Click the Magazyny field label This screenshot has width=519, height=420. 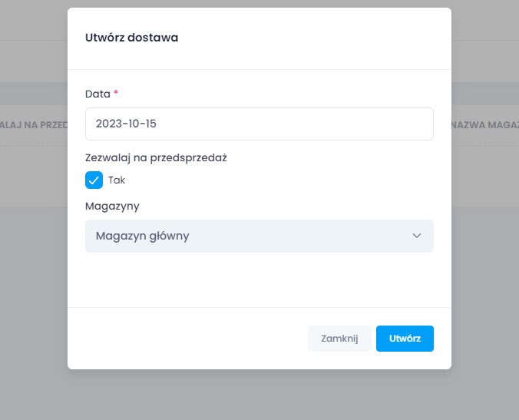[112, 206]
